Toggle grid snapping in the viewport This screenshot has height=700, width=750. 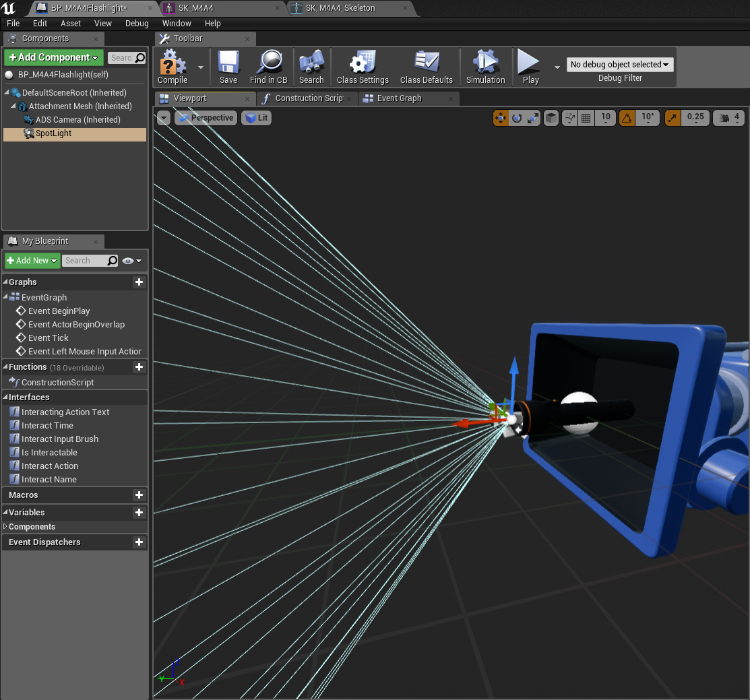pyautogui.click(x=586, y=118)
